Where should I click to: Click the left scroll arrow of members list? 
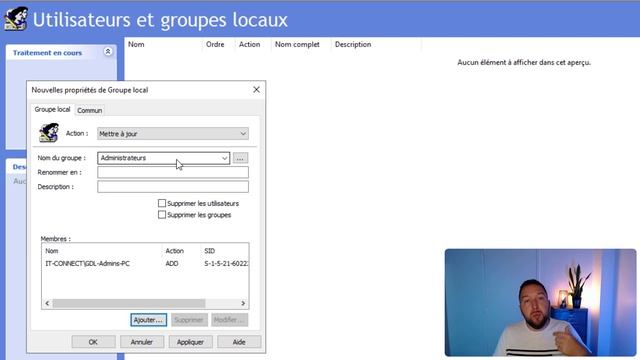47,303
